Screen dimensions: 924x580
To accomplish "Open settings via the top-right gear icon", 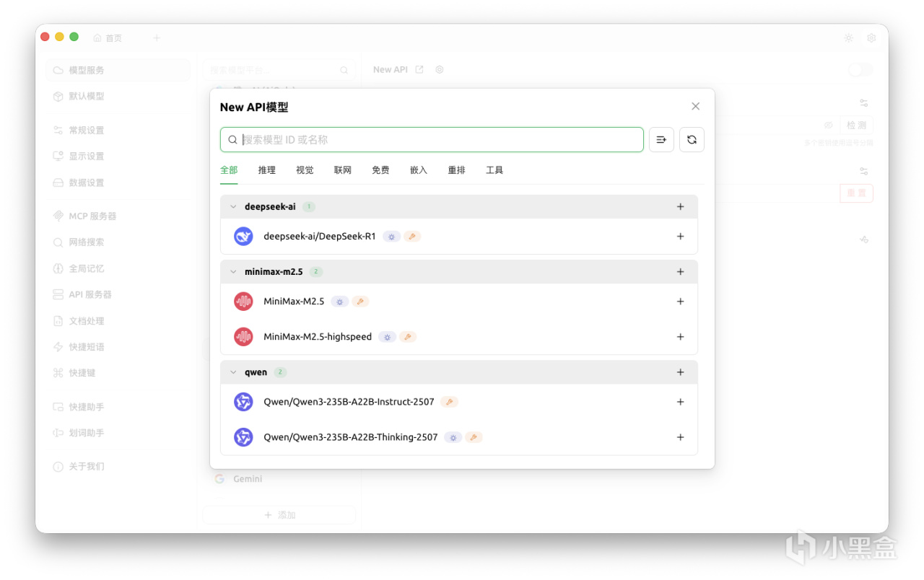I will tap(871, 38).
